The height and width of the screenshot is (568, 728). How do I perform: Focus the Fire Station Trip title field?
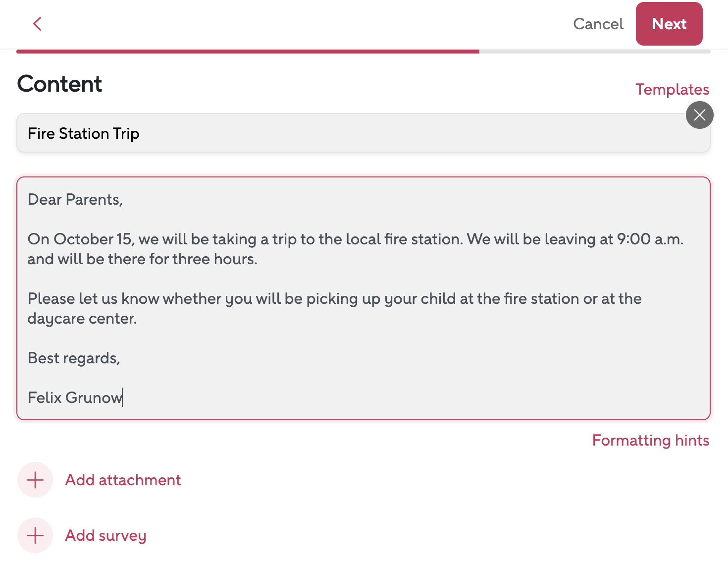tap(347, 133)
